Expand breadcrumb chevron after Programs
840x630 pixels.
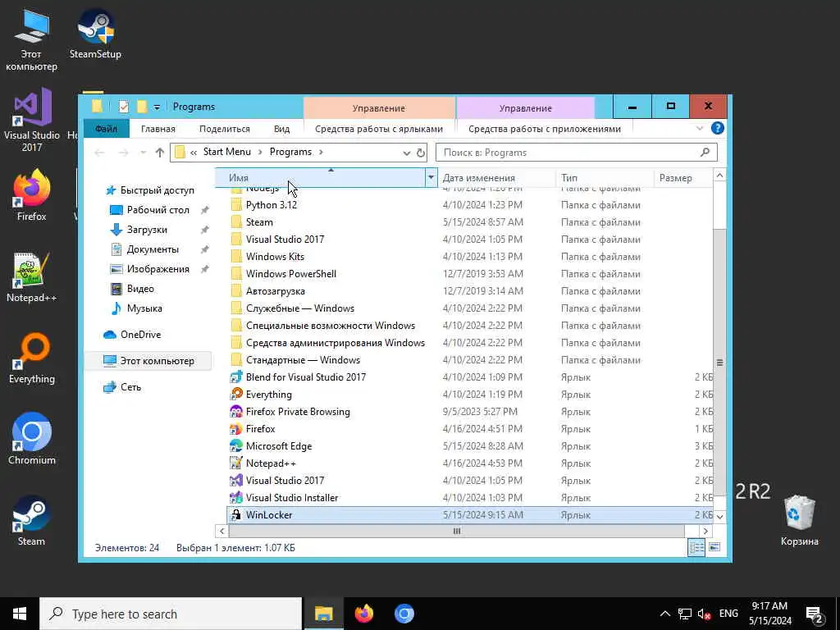point(321,152)
